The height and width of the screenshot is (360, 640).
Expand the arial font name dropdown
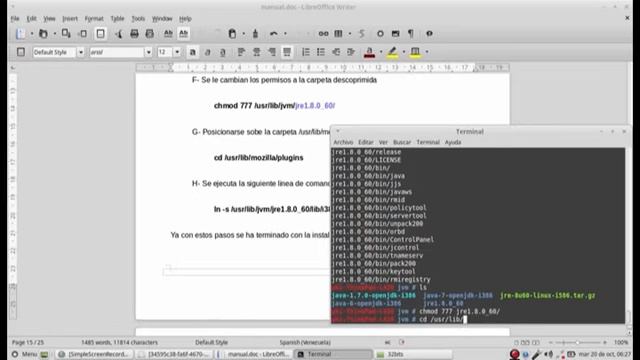(148, 52)
